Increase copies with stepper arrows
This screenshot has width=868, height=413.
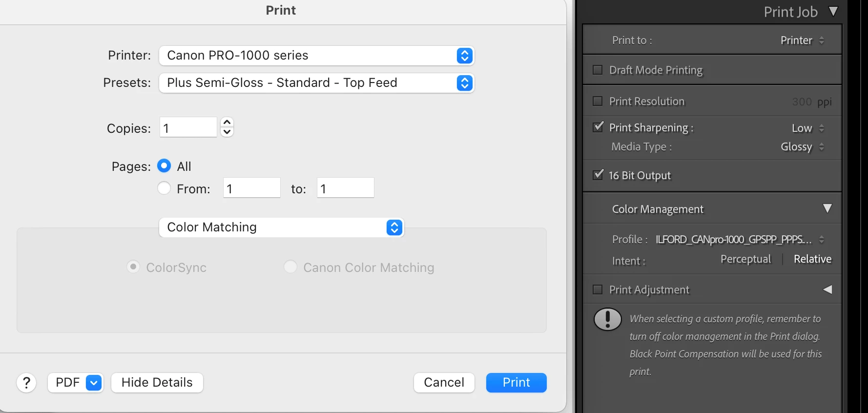coord(227,123)
